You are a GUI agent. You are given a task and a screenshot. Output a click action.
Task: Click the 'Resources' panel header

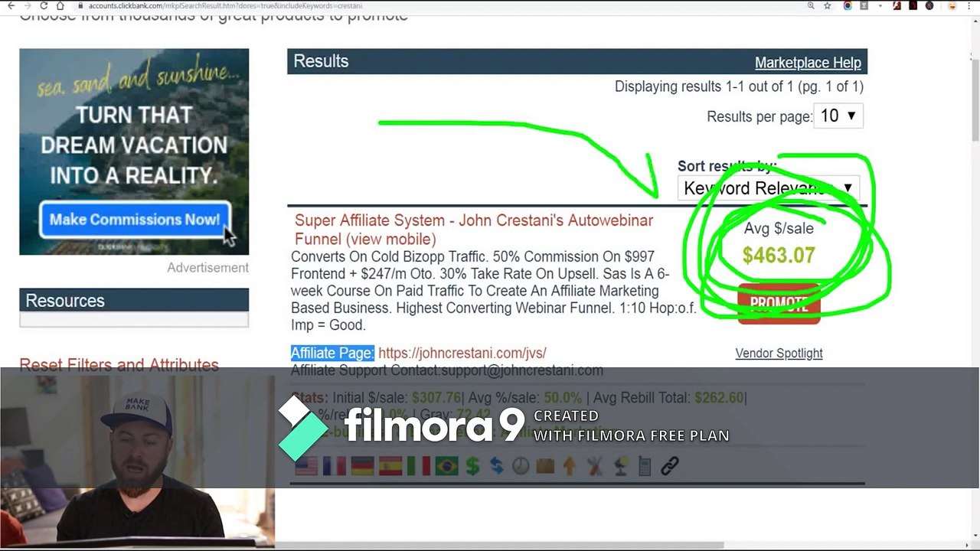134,301
